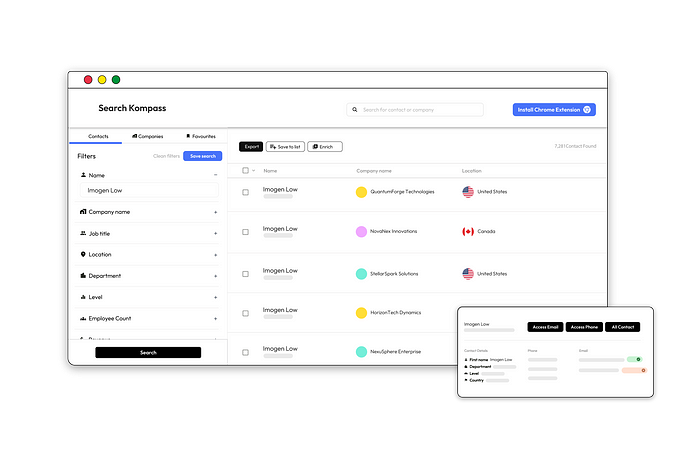
Task: Click the Search Kompass title
Action: [132, 108]
